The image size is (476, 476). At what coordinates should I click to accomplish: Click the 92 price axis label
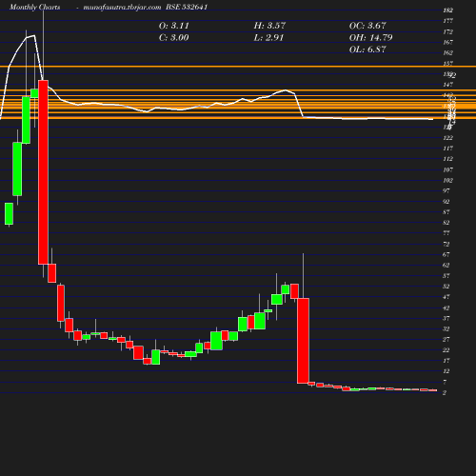point(446,202)
